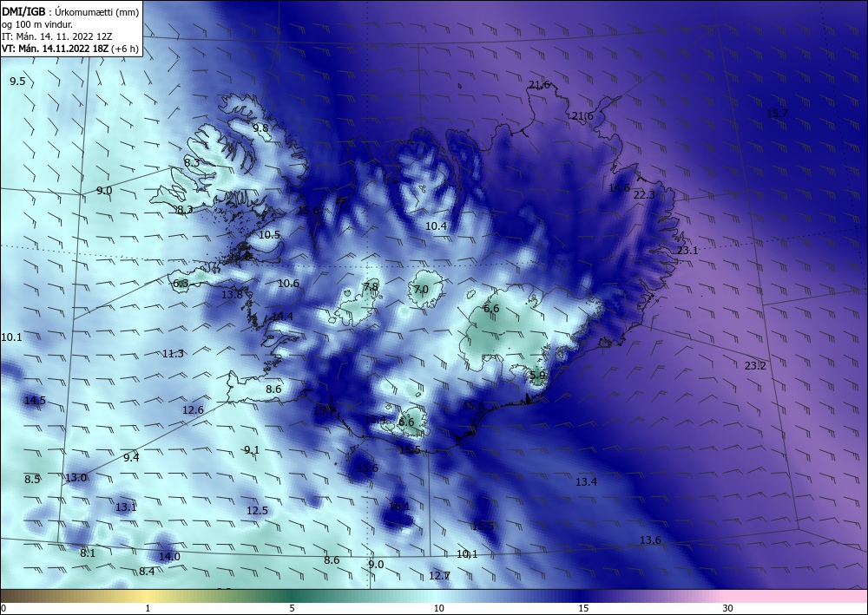Click the 15.7 value over the northeast sea
Screen dimensions: 868x615
click(777, 113)
